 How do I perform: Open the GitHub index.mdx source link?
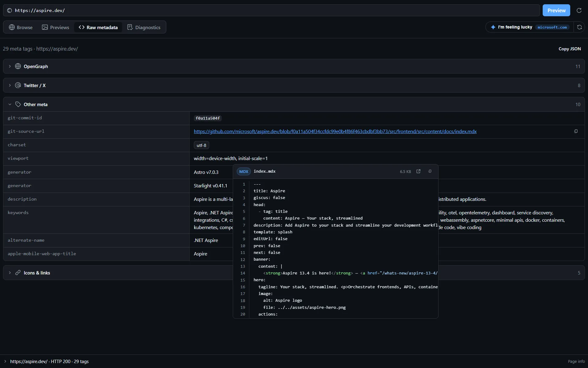tap(335, 131)
